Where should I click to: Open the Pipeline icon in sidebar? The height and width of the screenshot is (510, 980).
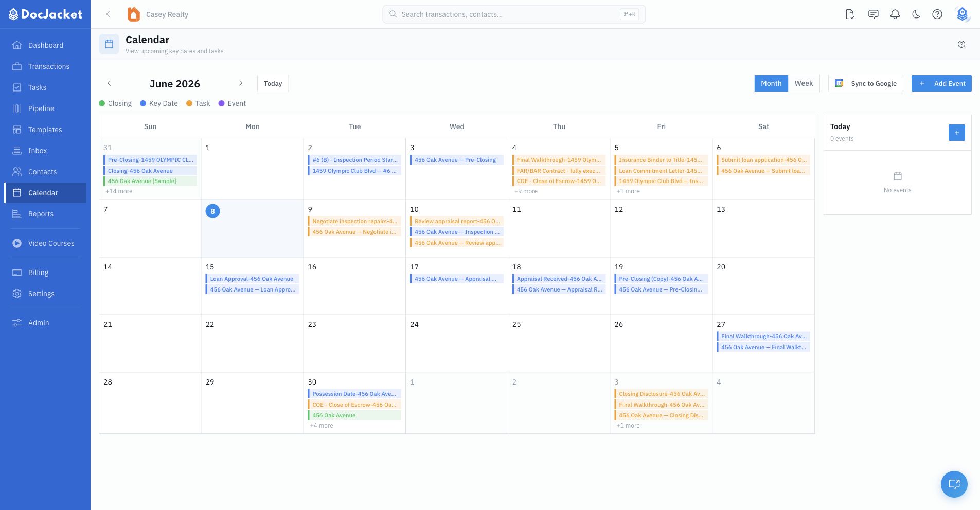(x=17, y=108)
